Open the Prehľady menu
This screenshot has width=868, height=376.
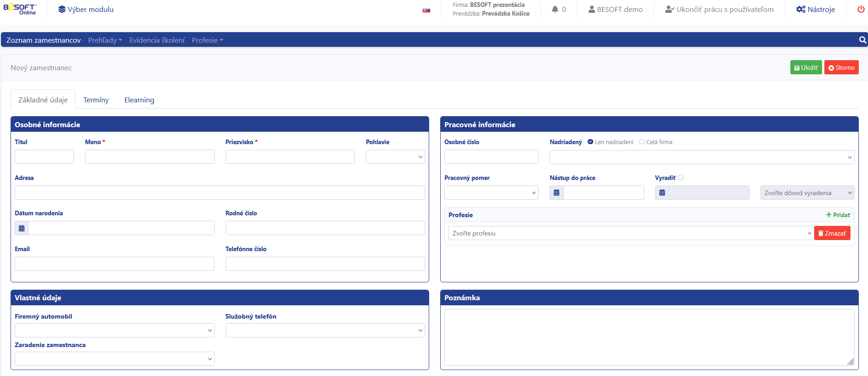[105, 40]
